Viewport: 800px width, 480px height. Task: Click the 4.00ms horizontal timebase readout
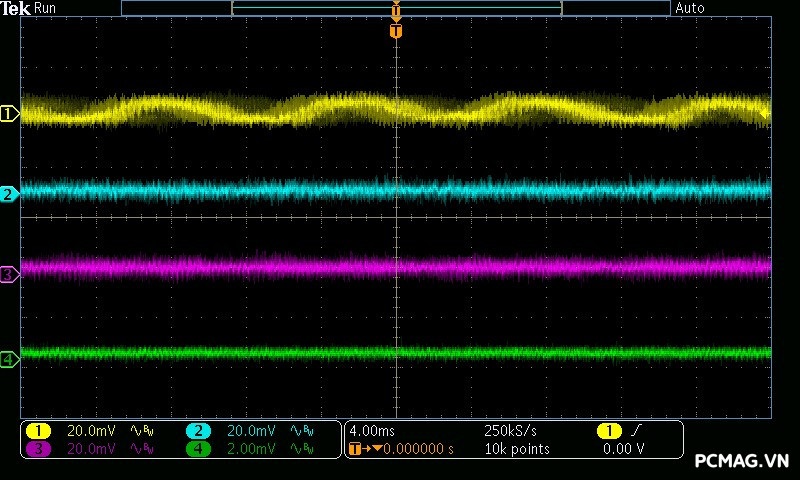click(373, 431)
